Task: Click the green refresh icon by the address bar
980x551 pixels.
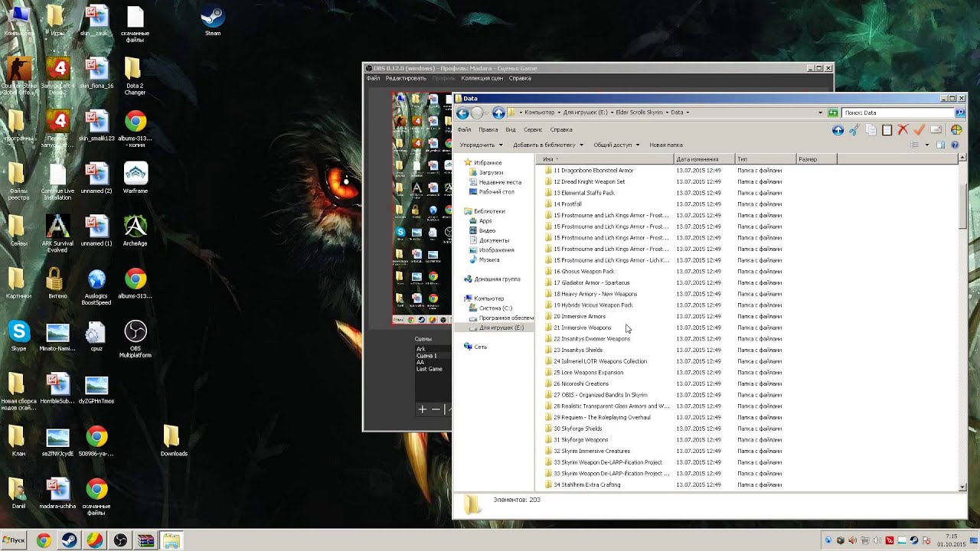Action: click(833, 112)
